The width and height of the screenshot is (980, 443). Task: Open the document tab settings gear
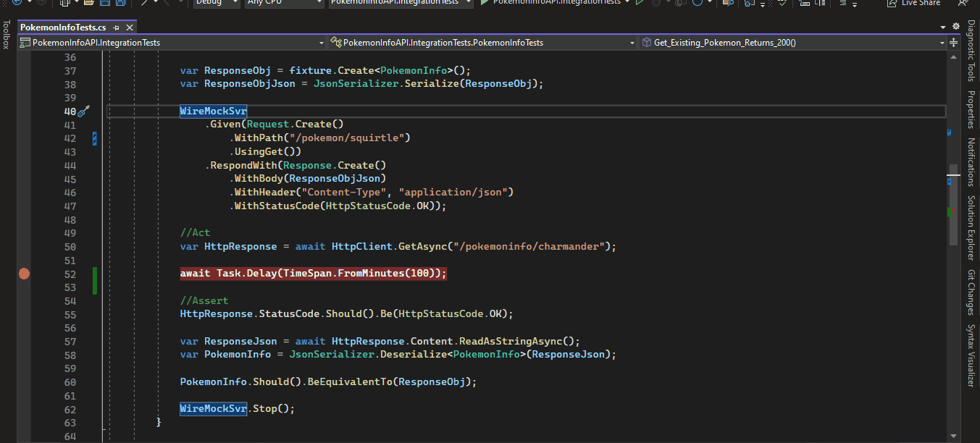[x=955, y=27]
